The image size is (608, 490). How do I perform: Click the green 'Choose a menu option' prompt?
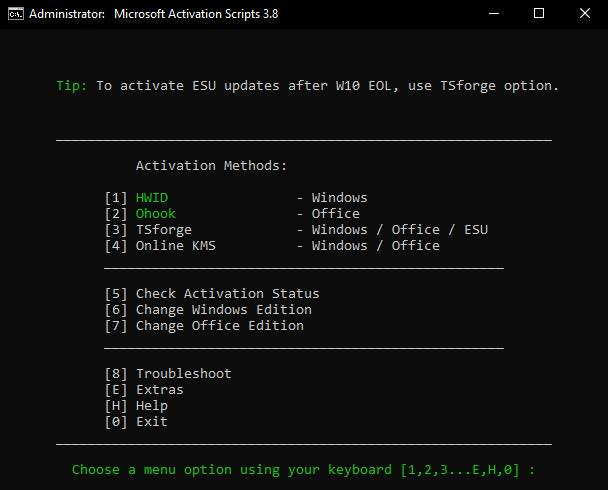303,470
